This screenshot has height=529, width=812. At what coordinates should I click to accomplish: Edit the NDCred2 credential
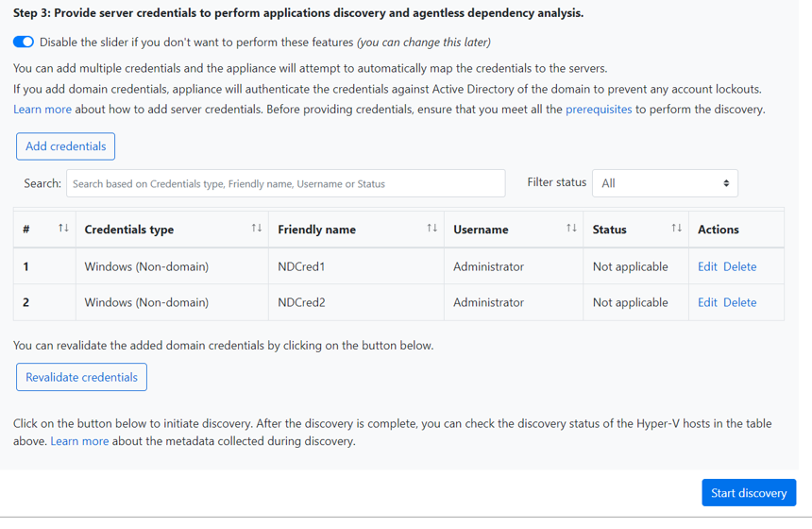(707, 302)
